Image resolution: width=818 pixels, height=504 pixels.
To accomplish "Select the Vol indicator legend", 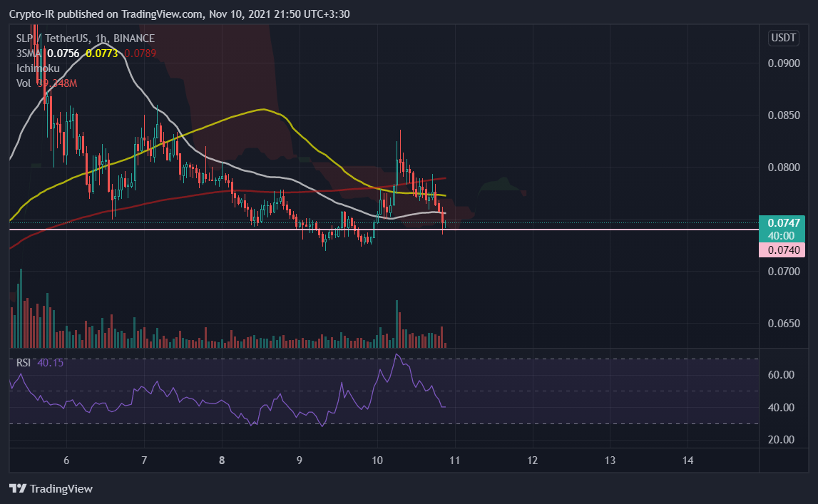I will pyautogui.click(x=24, y=83).
